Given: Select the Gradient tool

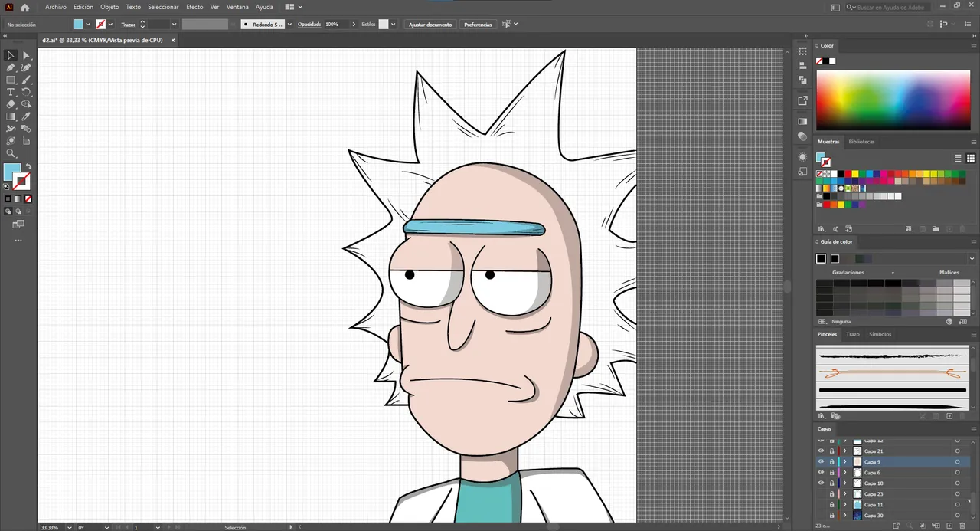Looking at the screenshot, I should pos(11,116).
